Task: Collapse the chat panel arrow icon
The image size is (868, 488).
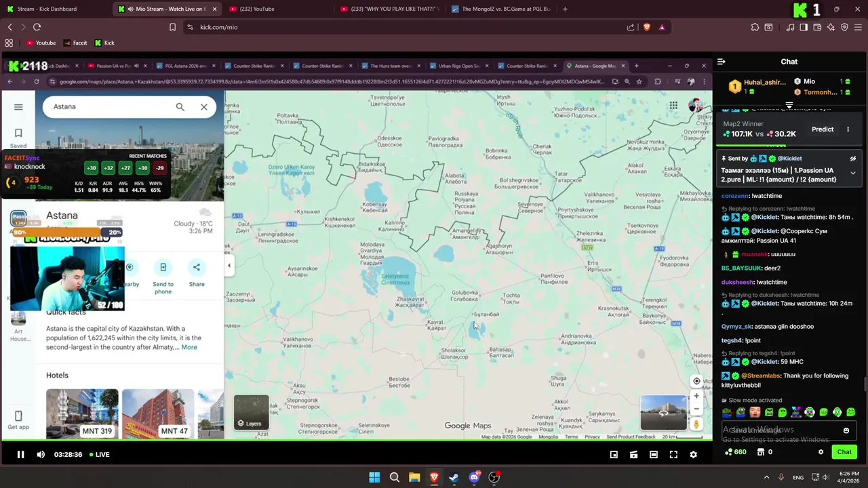Action: [722, 62]
